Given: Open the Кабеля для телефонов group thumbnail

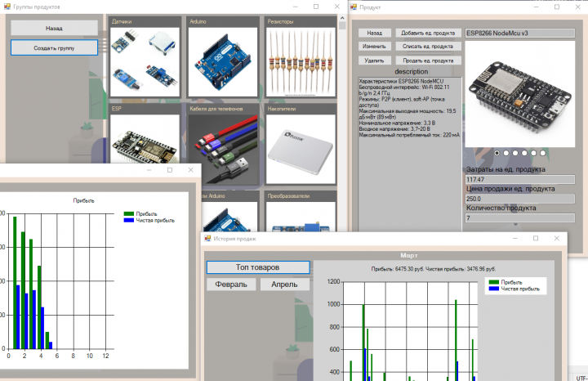Looking at the screenshot, I should click(223, 149).
